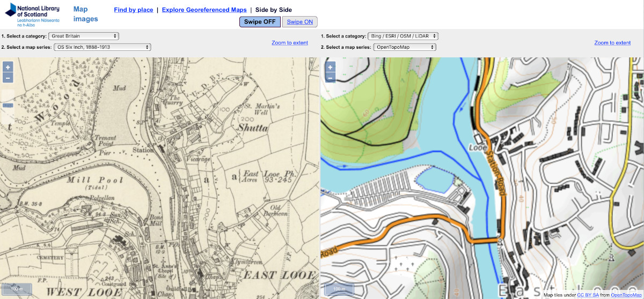This screenshot has height=299, width=644.
Task: Enable the Swipe ON mode
Action: [x=300, y=21]
